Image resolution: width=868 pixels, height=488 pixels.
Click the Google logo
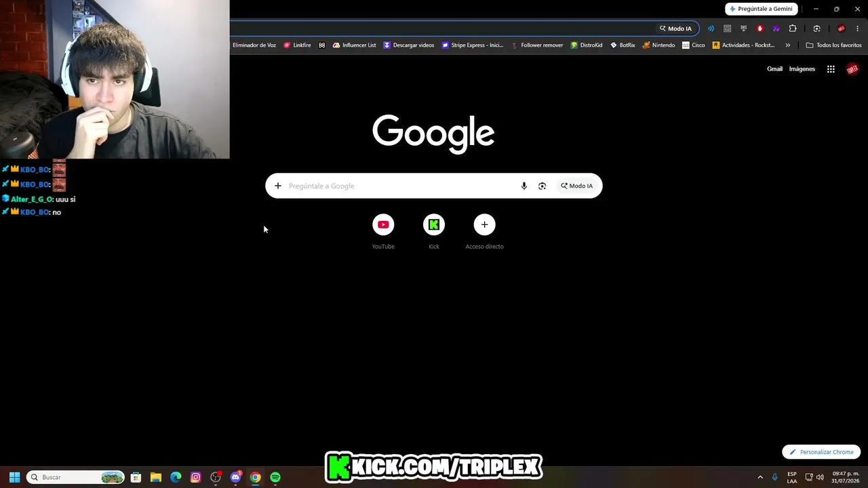coord(433,134)
